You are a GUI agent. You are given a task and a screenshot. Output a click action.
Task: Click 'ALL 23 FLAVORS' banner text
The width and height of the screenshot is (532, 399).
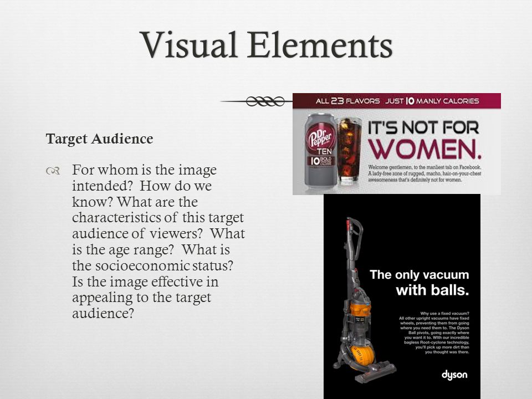point(348,101)
